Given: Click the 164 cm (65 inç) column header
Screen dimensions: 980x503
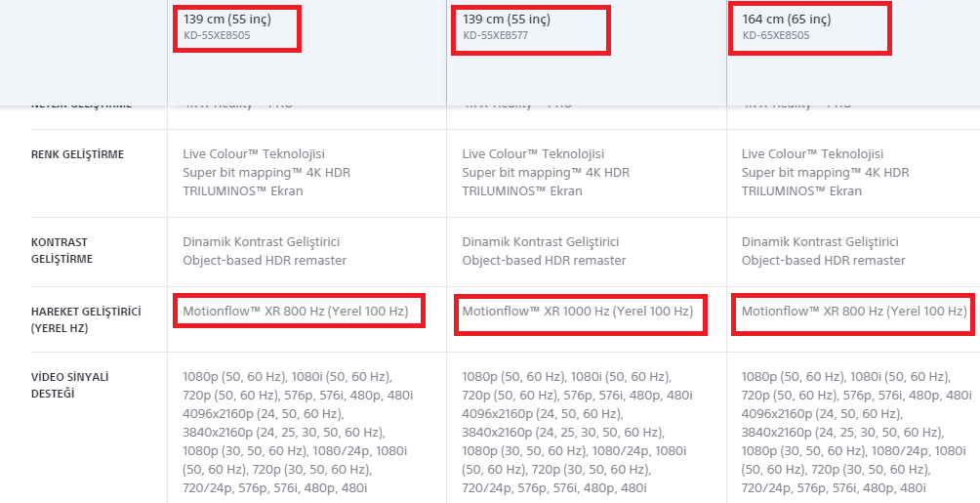Looking at the screenshot, I should 787,19.
